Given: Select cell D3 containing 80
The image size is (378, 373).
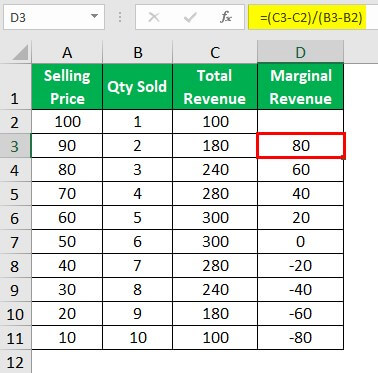Looking at the screenshot, I should click(301, 146).
